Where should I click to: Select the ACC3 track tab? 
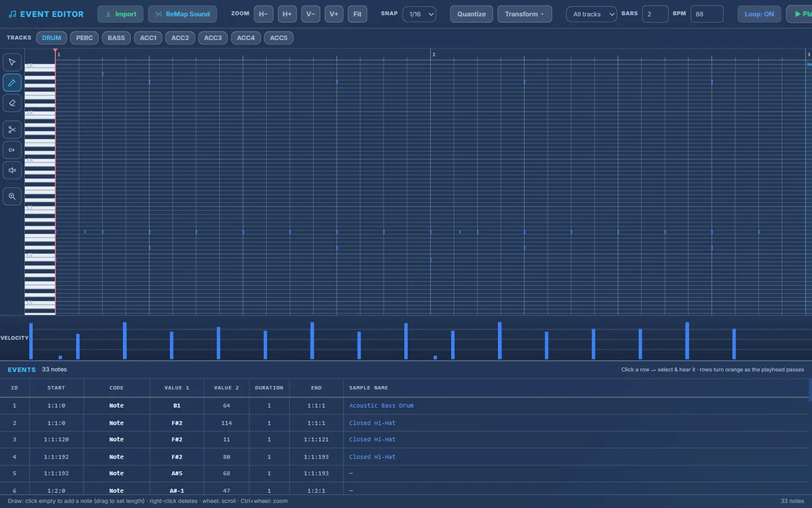pyautogui.click(x=213, y=38)
